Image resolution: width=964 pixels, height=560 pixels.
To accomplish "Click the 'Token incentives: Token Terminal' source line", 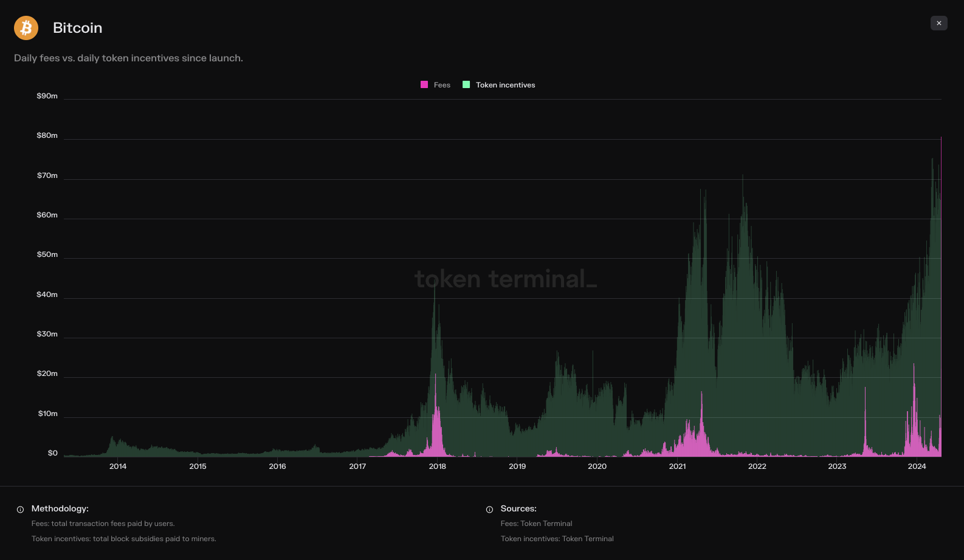I will (557, 539).
